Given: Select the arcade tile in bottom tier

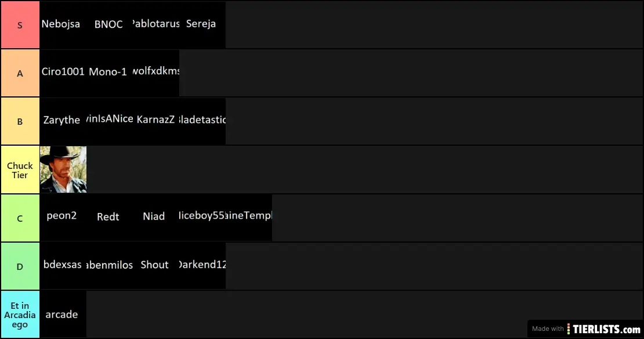Looking at the screenshot, I should tap(63, 315).
